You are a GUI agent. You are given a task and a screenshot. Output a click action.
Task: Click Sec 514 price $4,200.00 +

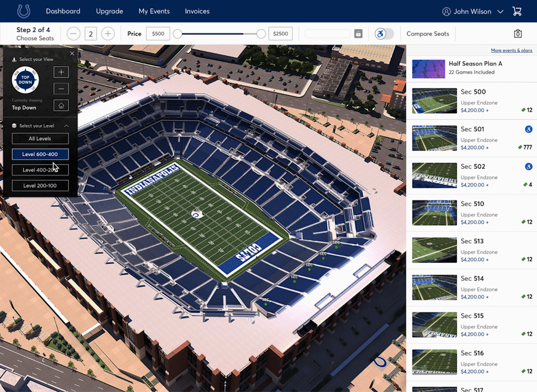pyautogui.click(x=475, y=297)
